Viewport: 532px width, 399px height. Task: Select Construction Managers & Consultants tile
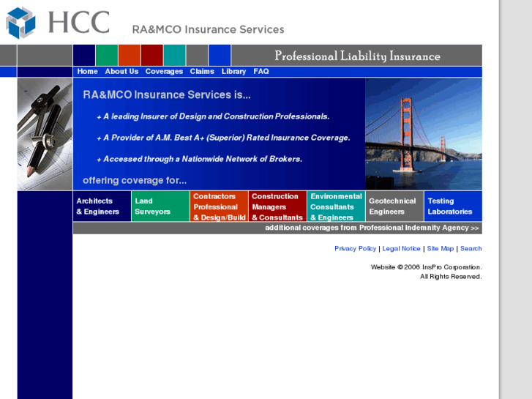[277, 206]
